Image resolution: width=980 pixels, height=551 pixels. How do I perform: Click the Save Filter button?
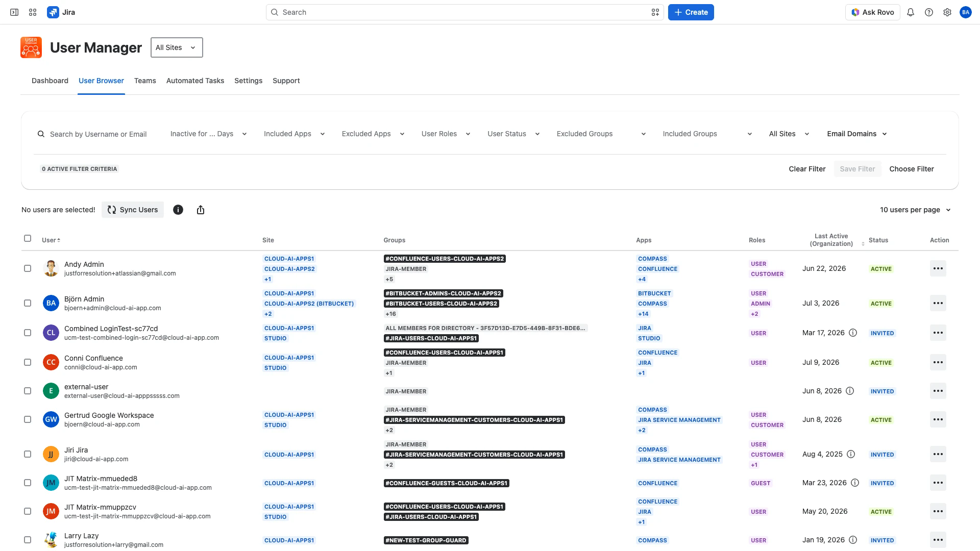[x=857, y=169]
